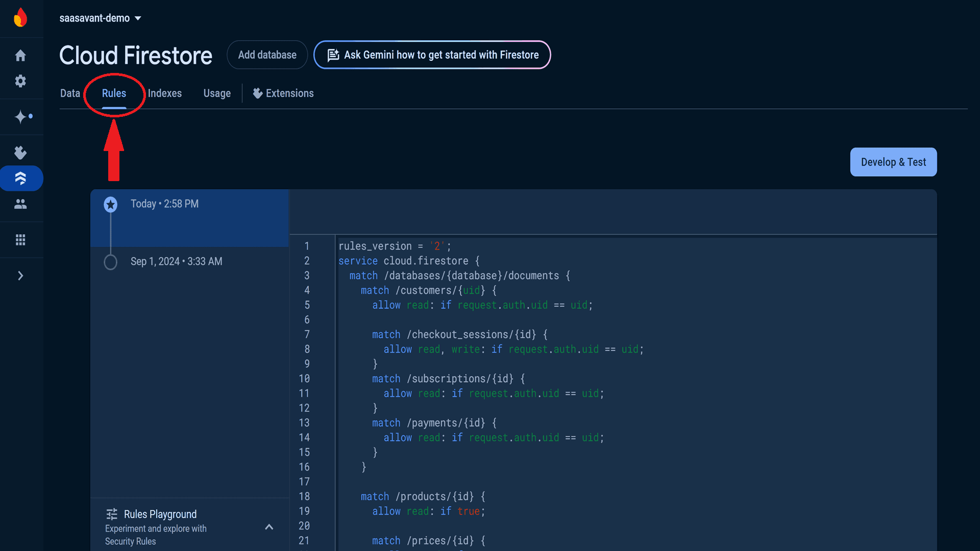Open Project Overview home icon

(20, 55)
